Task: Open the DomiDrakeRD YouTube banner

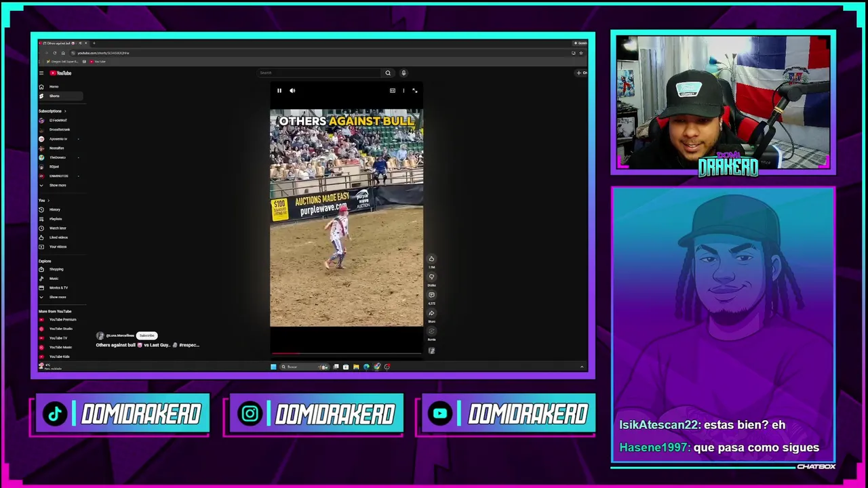Action: click(509, 414)
